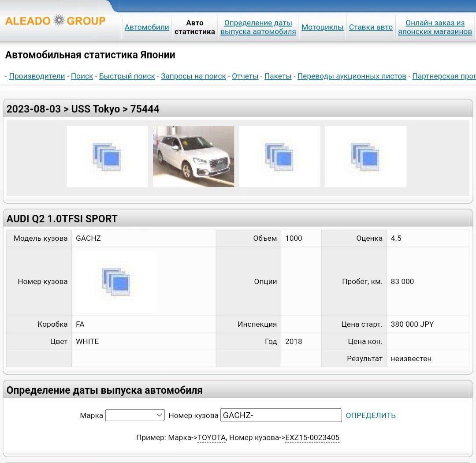The image size is (476, 463).
Task: Open the white Audi Q2 photo
Action: [x=193, y=157]
